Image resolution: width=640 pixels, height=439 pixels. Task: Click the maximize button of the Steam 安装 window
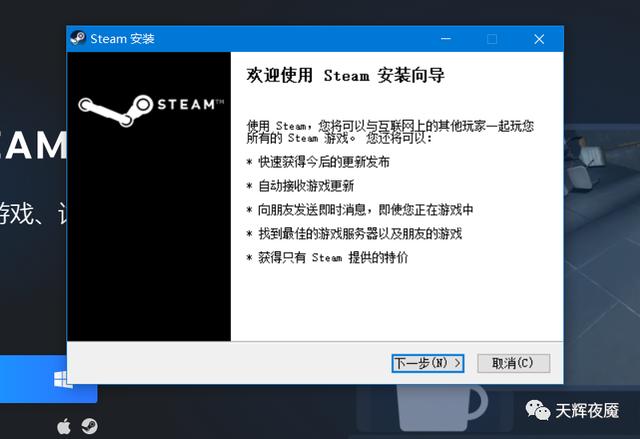point(492,39)
